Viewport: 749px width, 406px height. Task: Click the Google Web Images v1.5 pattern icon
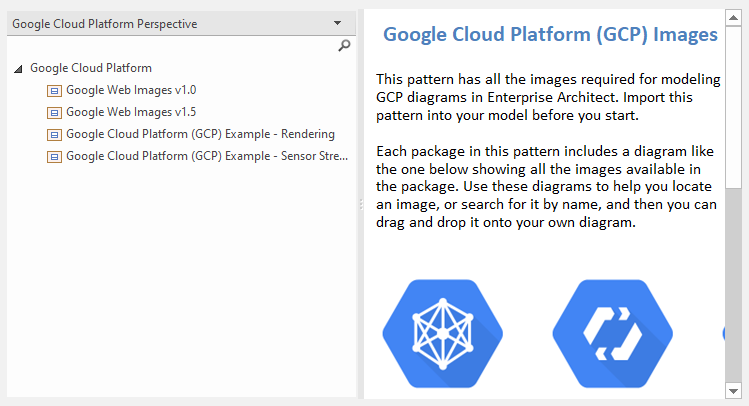point(54,112)
